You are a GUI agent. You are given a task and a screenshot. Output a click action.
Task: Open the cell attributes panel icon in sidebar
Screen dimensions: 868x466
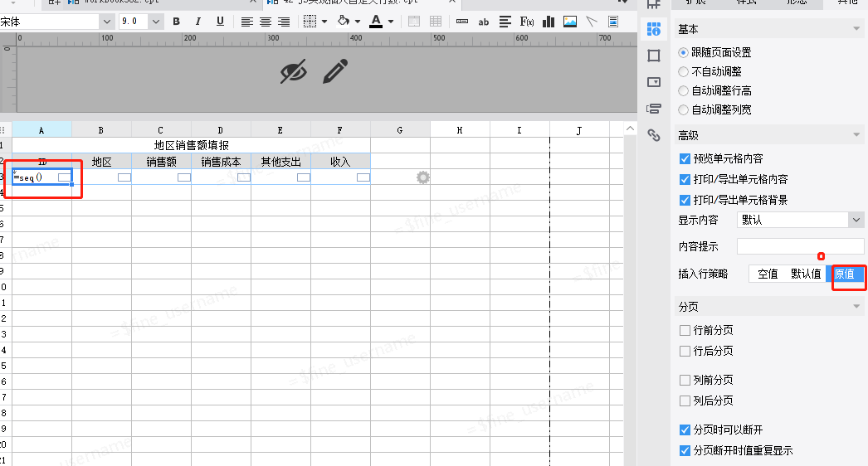(654, 29)
